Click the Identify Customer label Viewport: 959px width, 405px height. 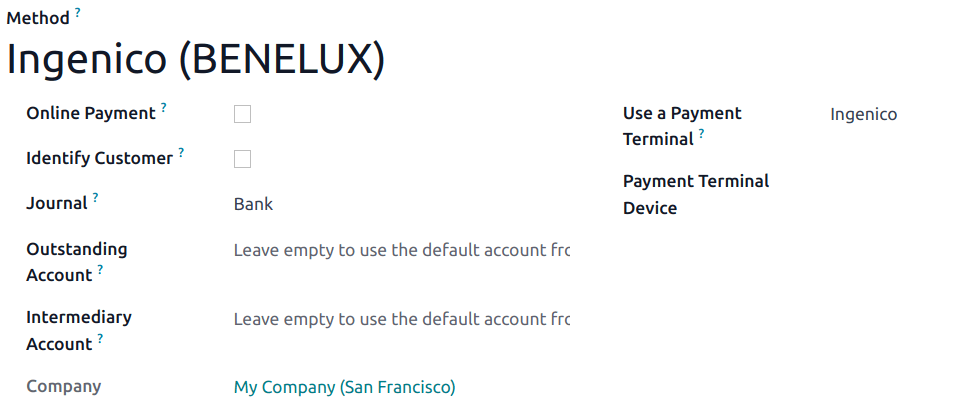[x=99, y=158]
